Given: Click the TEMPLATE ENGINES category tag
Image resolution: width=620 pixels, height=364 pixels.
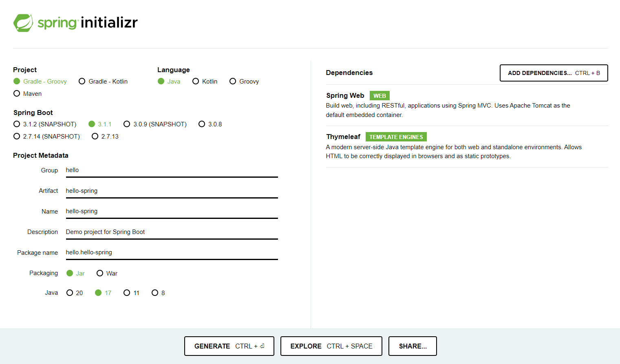Looking at the screenshot, I should pos(396,137).
